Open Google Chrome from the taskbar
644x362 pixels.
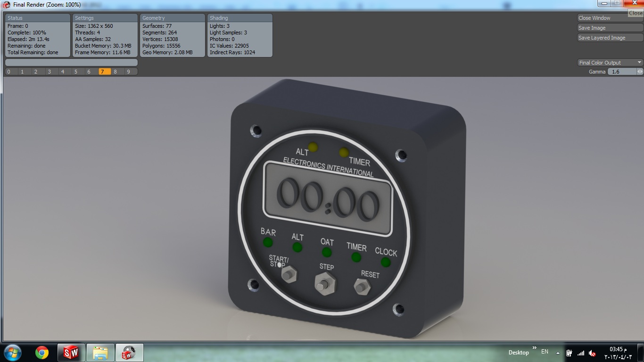[x=42, y=353]
